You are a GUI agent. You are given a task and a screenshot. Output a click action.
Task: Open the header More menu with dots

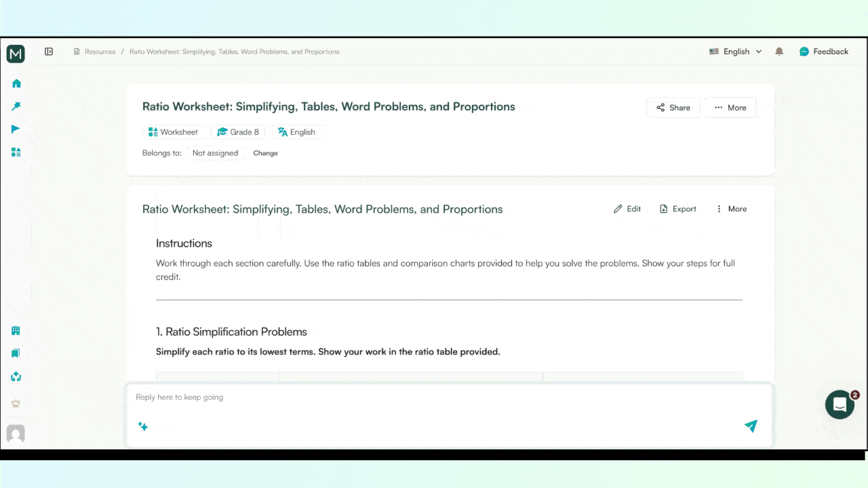730,108
